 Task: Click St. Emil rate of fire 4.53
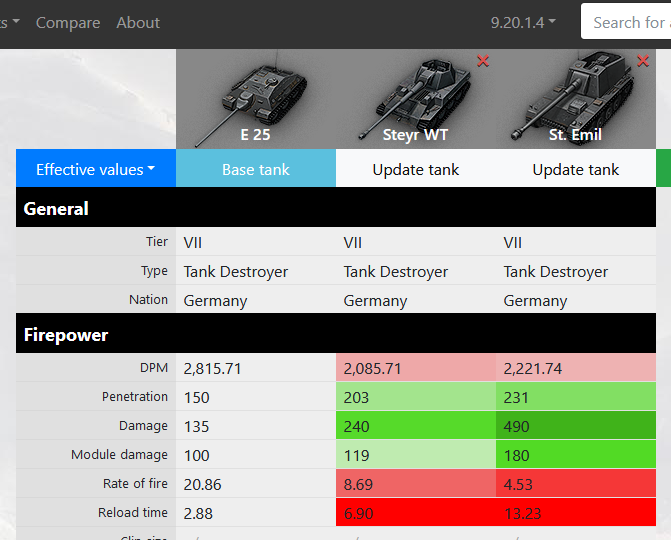click(518, 484)
